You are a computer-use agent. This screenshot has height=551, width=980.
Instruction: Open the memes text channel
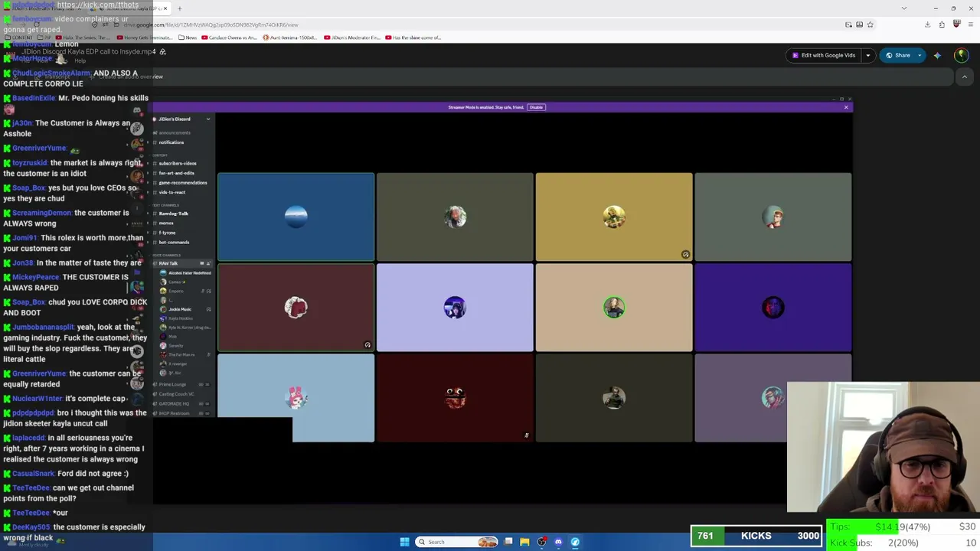tap(166, 223)
